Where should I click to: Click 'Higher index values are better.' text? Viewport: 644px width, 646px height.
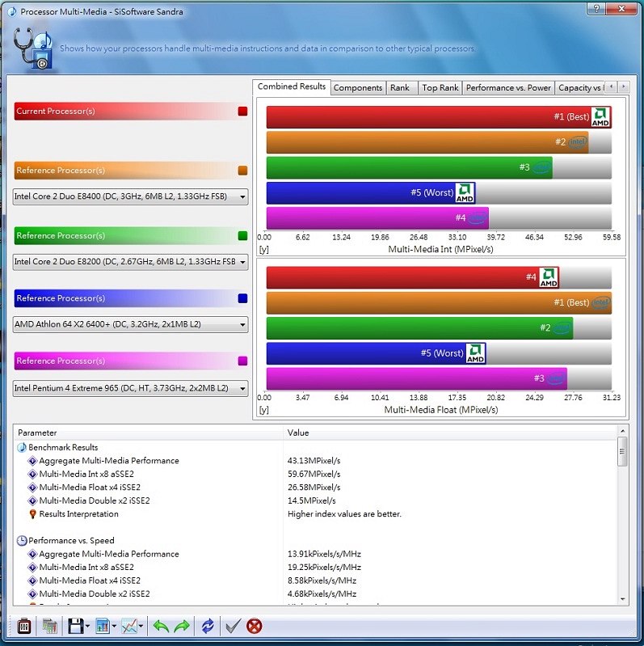coord(344,514)
